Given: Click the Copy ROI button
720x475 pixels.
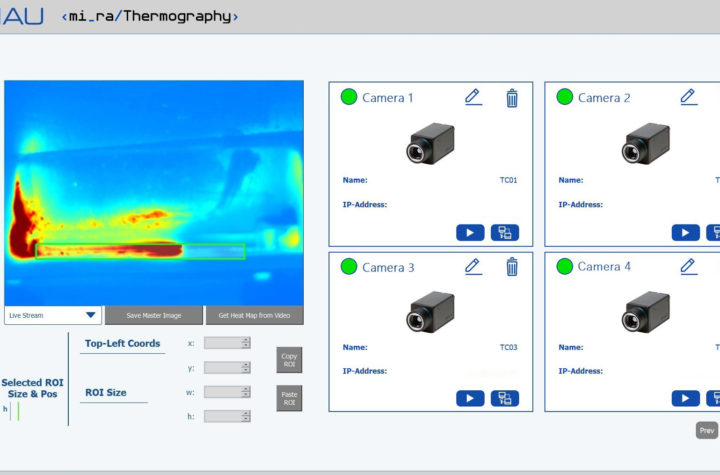Looking at the screenshot, I should pyautogui.click(x=289, y=360).
